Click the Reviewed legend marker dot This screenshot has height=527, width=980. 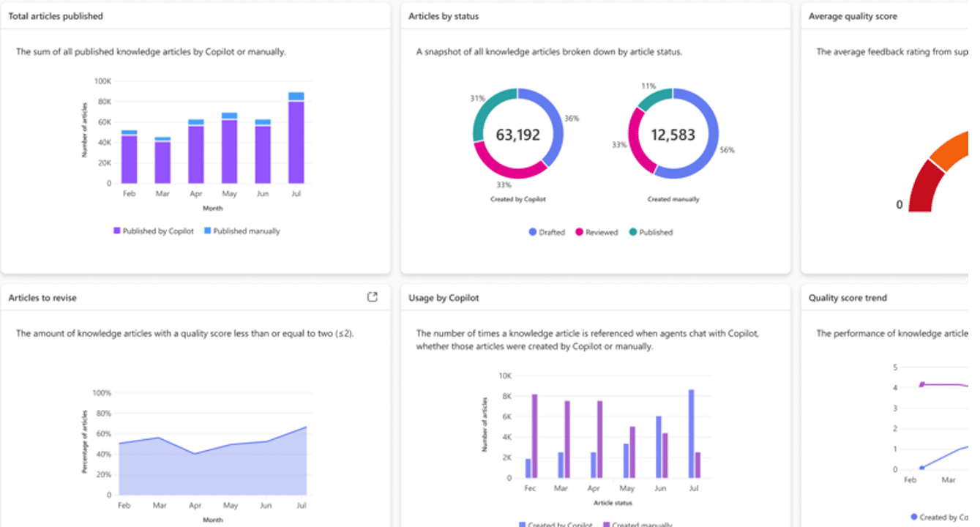(x=579, y=232)
